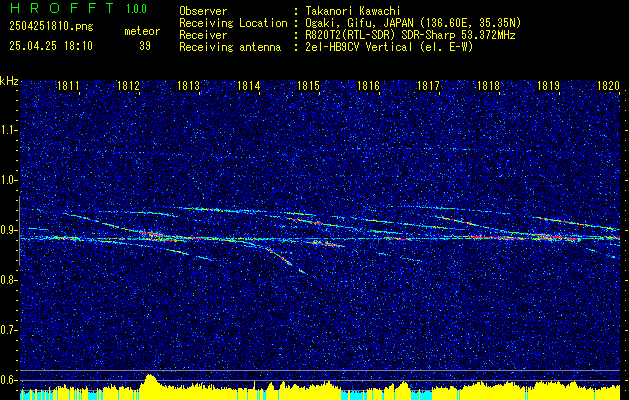Click the Observer field label
Image resolution: width=629 pixels, height=400 pixels.
[x=203, y=11]
